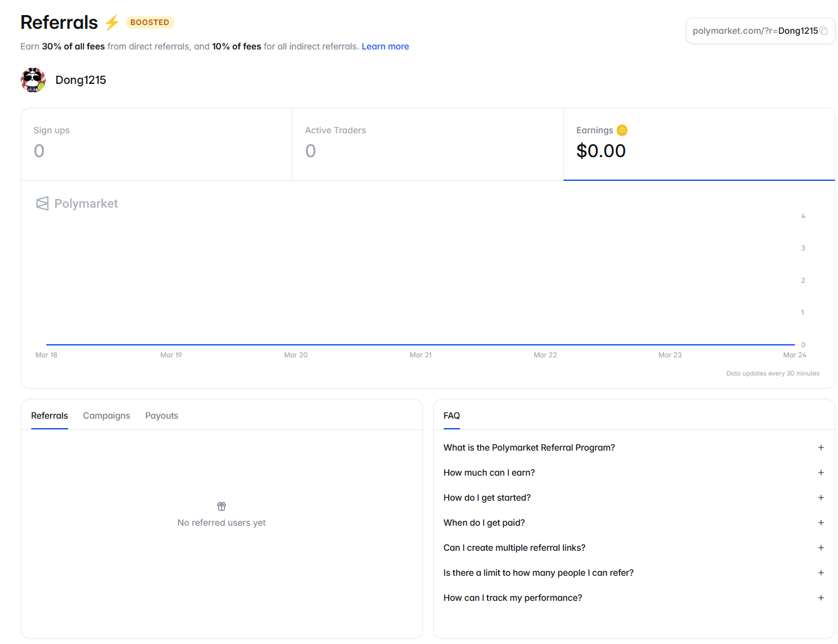Click the gift icon above No referred users
This screenshot has height=644, width=838.
coord(222,506)
